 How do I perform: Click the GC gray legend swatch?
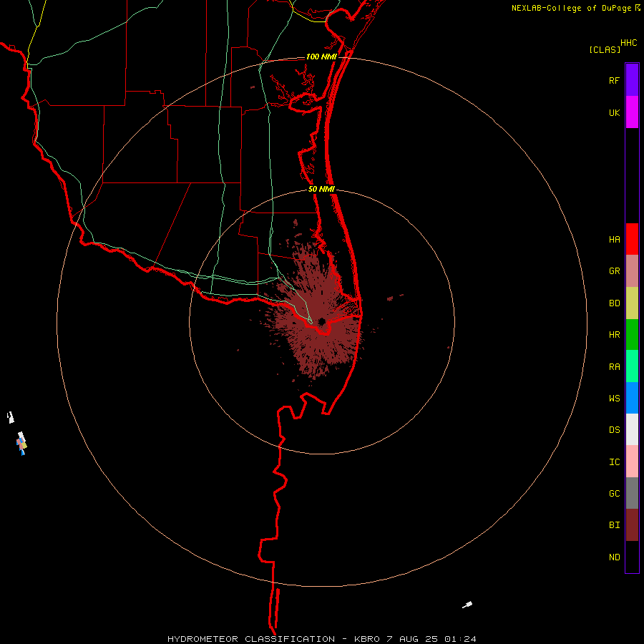click(632, 493)
